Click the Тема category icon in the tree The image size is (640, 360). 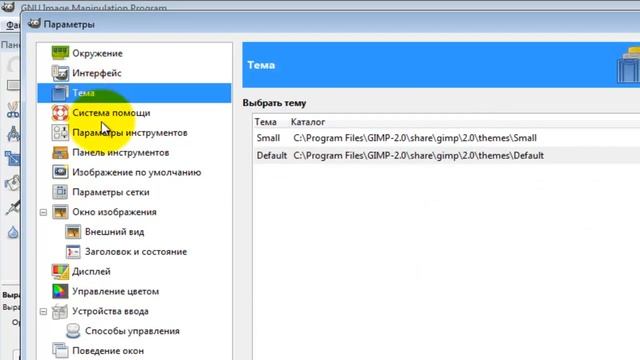pyautogui.click(x=60, y=93)
